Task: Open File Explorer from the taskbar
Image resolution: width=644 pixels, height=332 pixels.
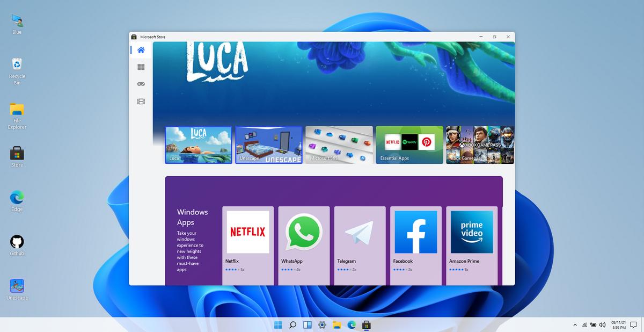Action: click(x=337, y=325)
